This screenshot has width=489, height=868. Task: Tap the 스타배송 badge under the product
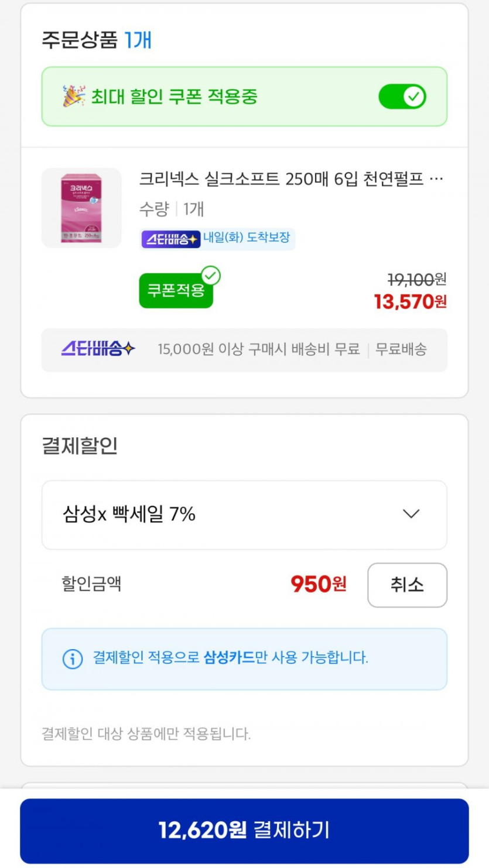pos(171,239)
